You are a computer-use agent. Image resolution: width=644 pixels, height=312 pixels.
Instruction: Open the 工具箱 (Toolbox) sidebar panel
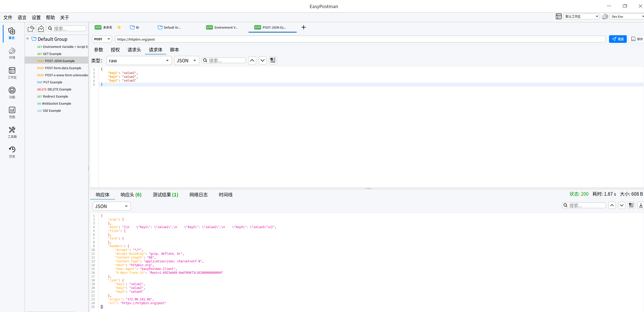12,132
